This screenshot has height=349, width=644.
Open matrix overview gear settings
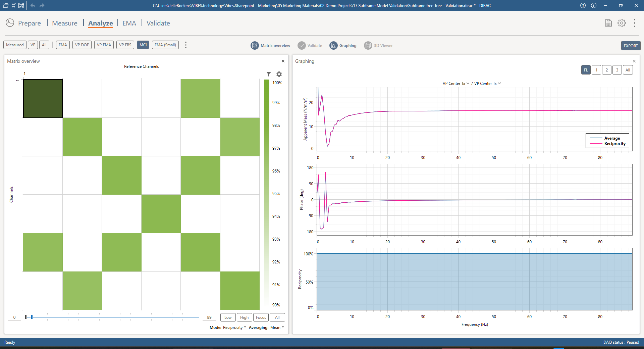pyautogui.click(x=279, y=74)
